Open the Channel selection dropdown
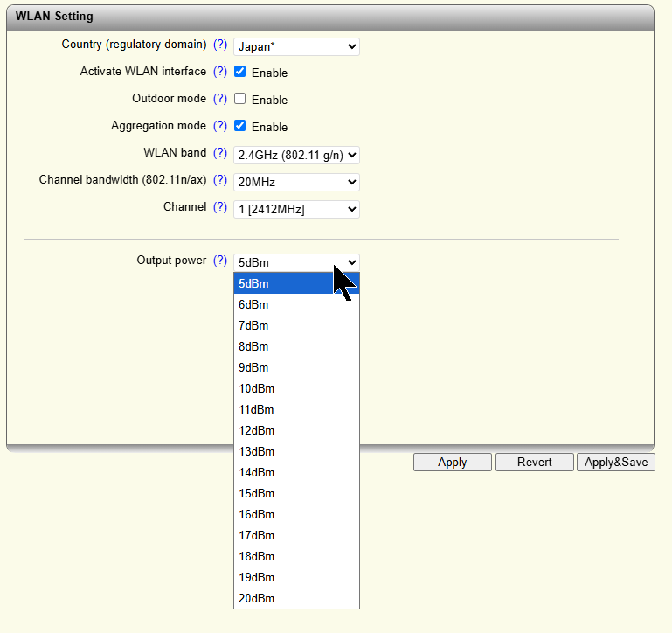Image resolution: width=672 pixels, height=633 pixels. tap(296, 209)
